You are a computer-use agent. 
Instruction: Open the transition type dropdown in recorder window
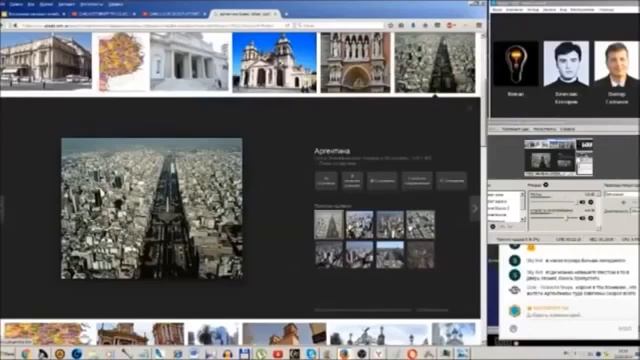[x=622, y=195]
